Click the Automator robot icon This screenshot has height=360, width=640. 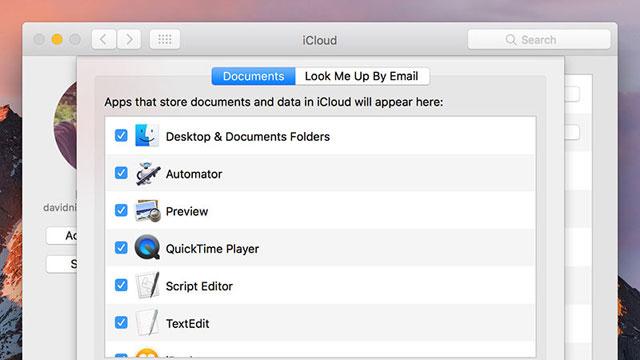[x=147, y=173]
